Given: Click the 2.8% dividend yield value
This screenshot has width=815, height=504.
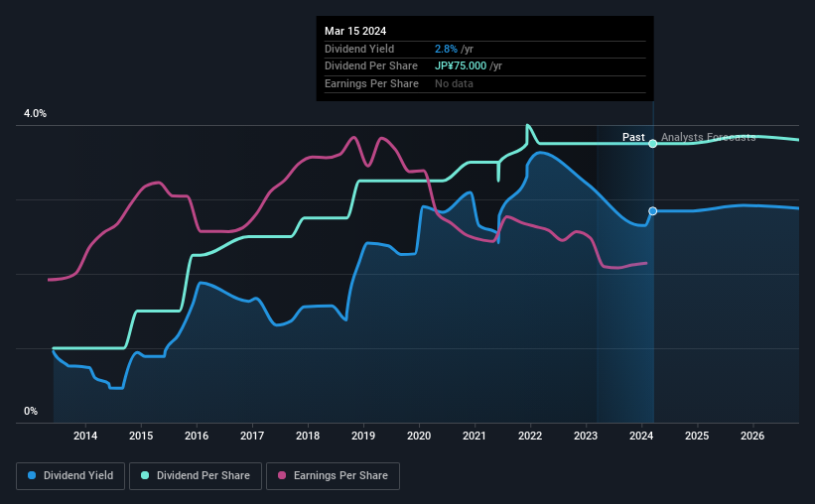Looking at the screenshot, I should [446, 49].
